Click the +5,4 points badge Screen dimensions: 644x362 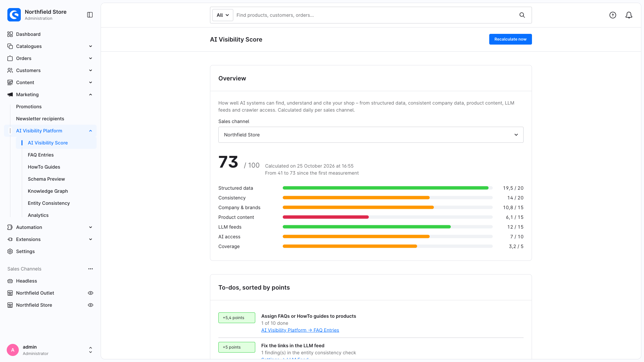(237, 318)
